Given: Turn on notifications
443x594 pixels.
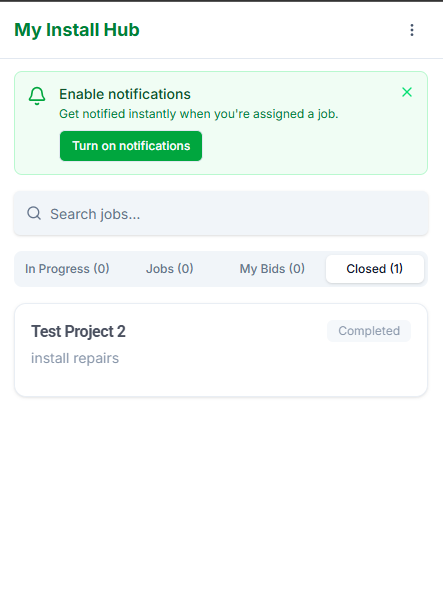Looking at the screenshot, I should [131, 146].
